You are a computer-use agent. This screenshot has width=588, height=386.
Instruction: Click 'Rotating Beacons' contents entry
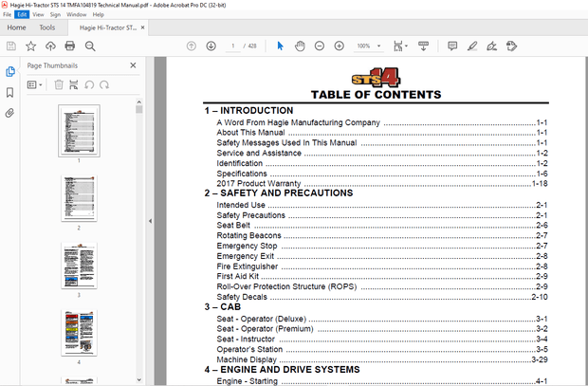(x=248, y=235)
